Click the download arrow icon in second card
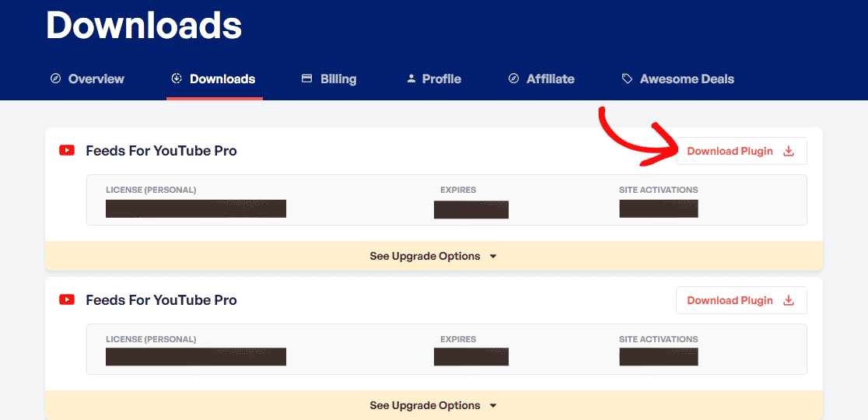This screenshot has height=420, width=868. (789, 300)
